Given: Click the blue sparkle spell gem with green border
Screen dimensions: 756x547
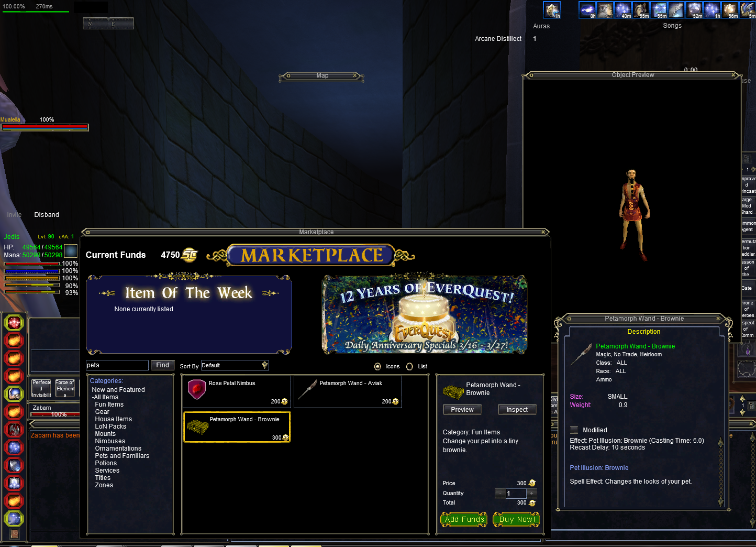Looking at the screenshot, I should coord(14,519).
